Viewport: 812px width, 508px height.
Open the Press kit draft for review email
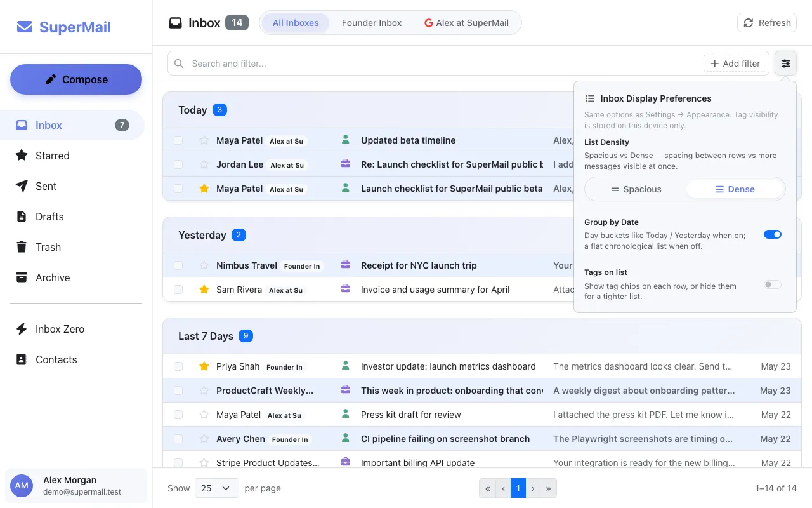pyautogui.click(x=411, y=415)
